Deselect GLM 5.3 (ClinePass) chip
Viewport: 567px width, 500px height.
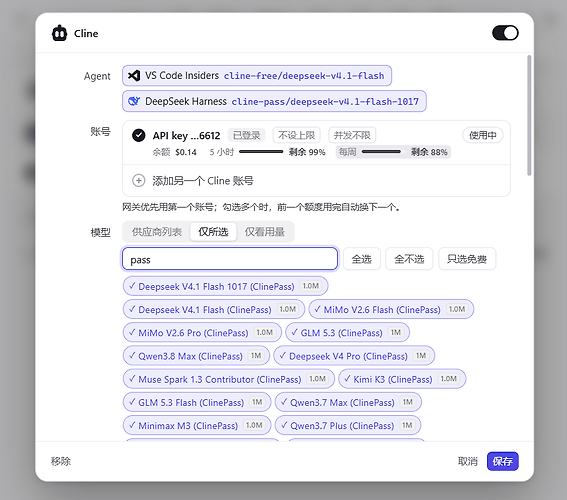(x=348, y=333)
